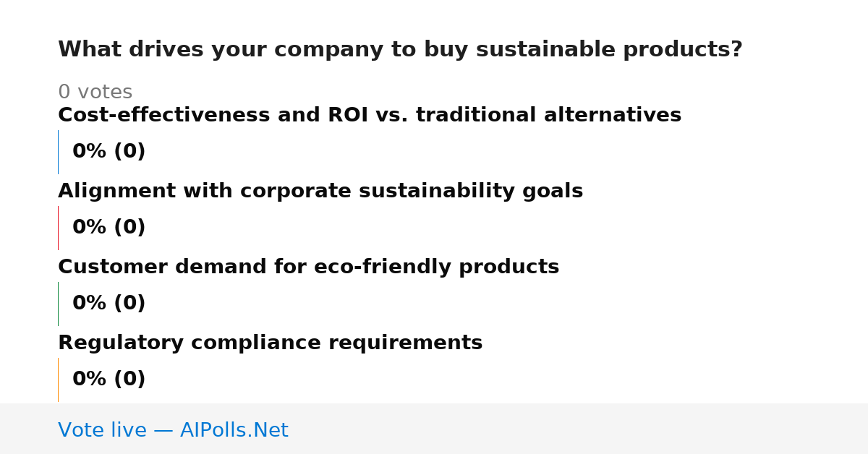This screenshot has width=868, height=454.
Task: Click the 0% (0) result under Regulatory compliance
Action: click(109, 380)
